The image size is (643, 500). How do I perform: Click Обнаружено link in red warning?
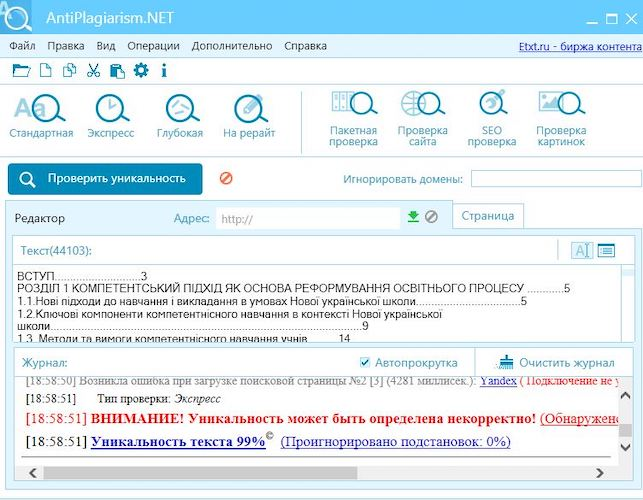(579, 419)
